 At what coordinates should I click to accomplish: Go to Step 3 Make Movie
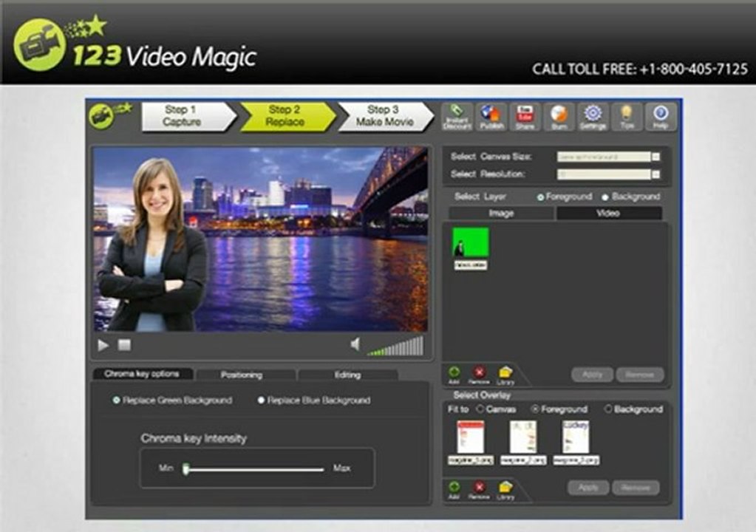tap(385, 116)
